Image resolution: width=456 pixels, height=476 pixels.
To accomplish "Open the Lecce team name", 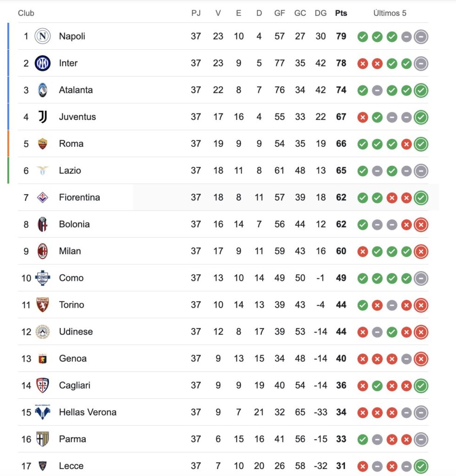I will point(71,466).
